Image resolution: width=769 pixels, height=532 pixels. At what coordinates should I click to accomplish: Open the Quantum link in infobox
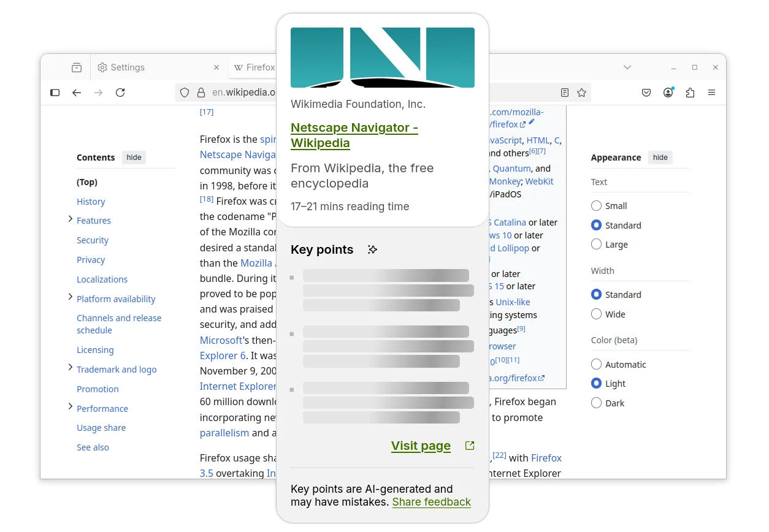(511, 169)
